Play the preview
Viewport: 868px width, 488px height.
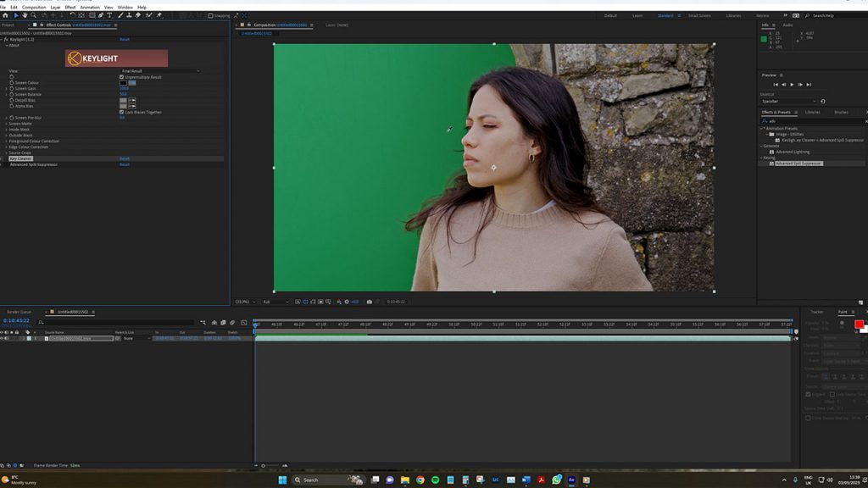(793, 85)
